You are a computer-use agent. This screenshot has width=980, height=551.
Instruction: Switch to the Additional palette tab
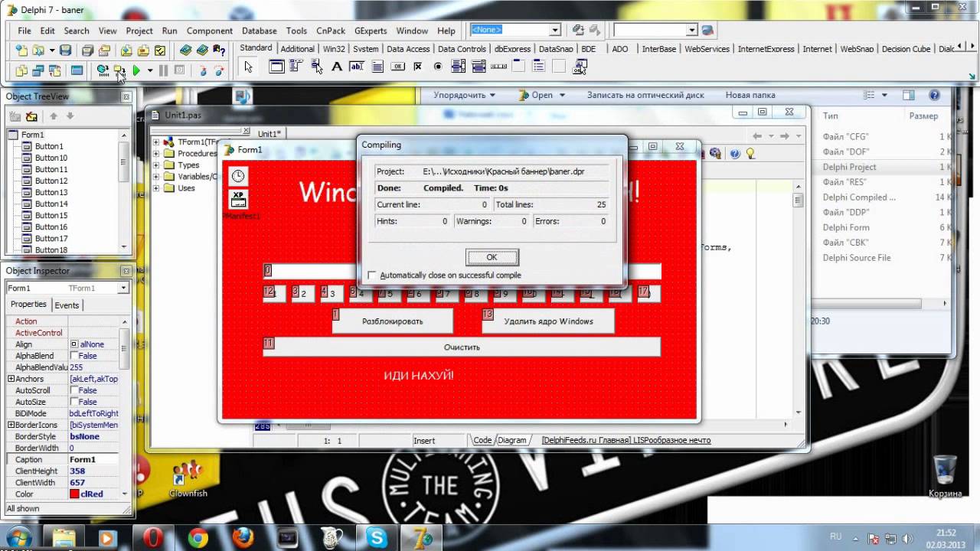tap(297, 48)
